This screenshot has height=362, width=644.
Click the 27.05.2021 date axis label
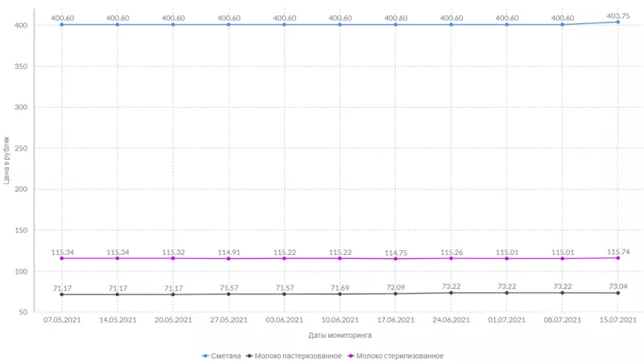229,319
